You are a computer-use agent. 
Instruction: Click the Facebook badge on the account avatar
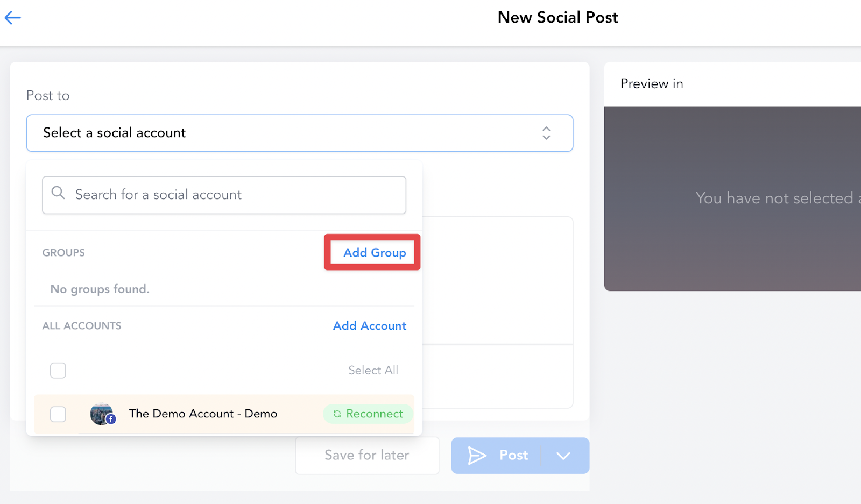(111, 420)
